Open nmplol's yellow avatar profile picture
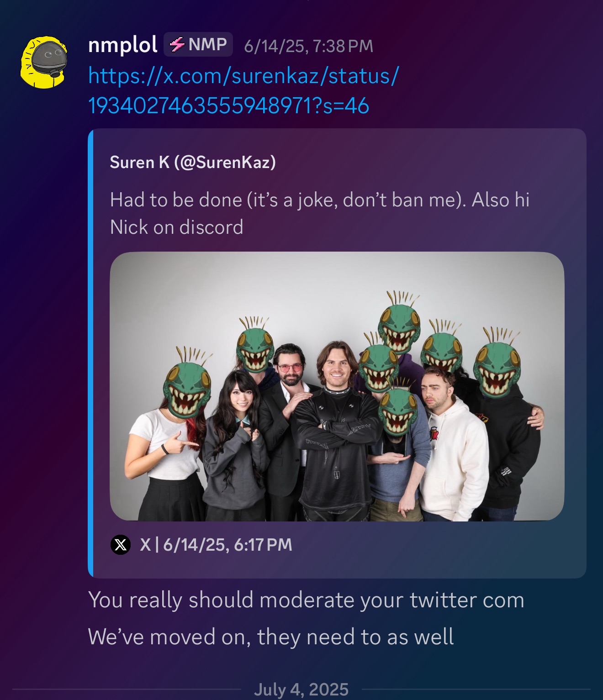603x700 pixels. tap(44, 62)
